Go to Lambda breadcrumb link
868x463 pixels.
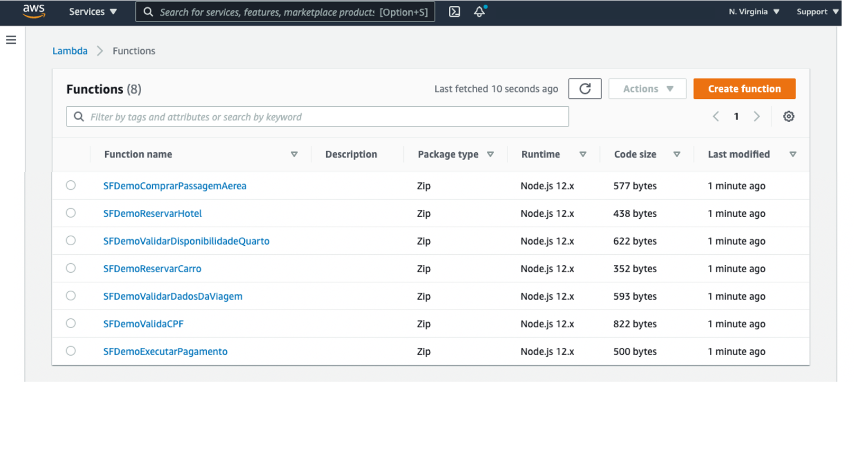[x=70, y=51]
